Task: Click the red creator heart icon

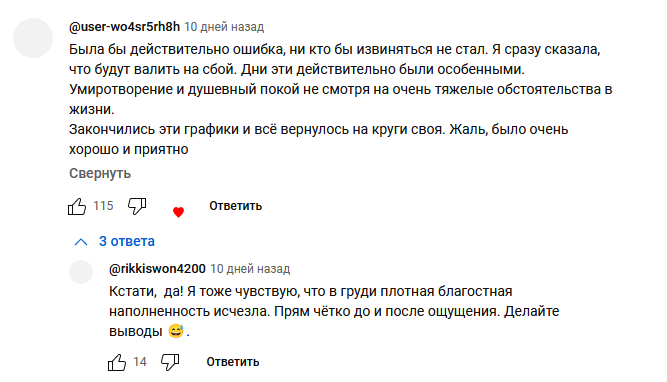Action: (178, 212)
